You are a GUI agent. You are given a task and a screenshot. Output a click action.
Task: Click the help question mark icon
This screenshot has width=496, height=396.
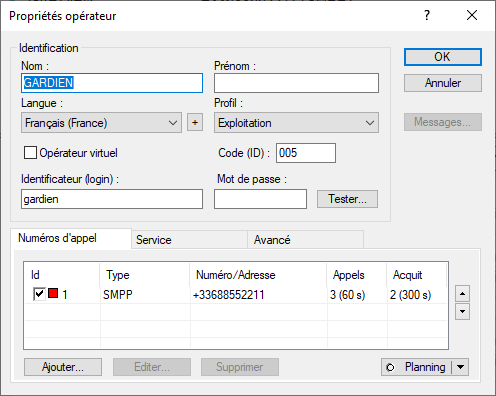tap(427, 15)
